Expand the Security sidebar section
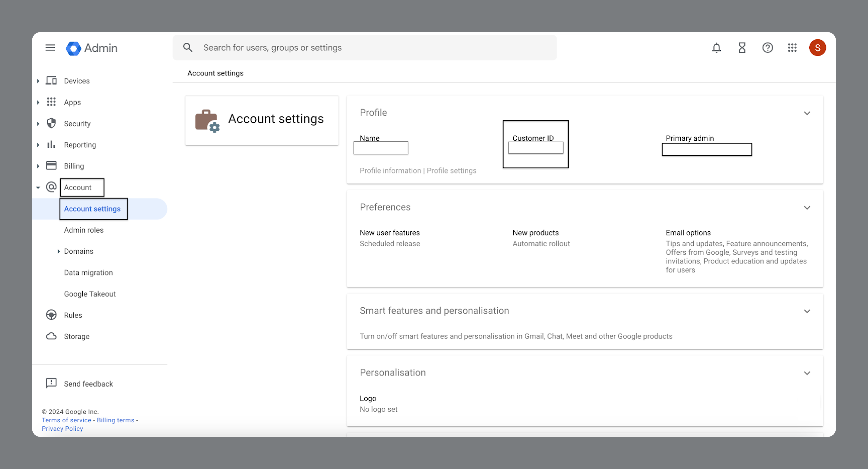 (x=38, y=123)
